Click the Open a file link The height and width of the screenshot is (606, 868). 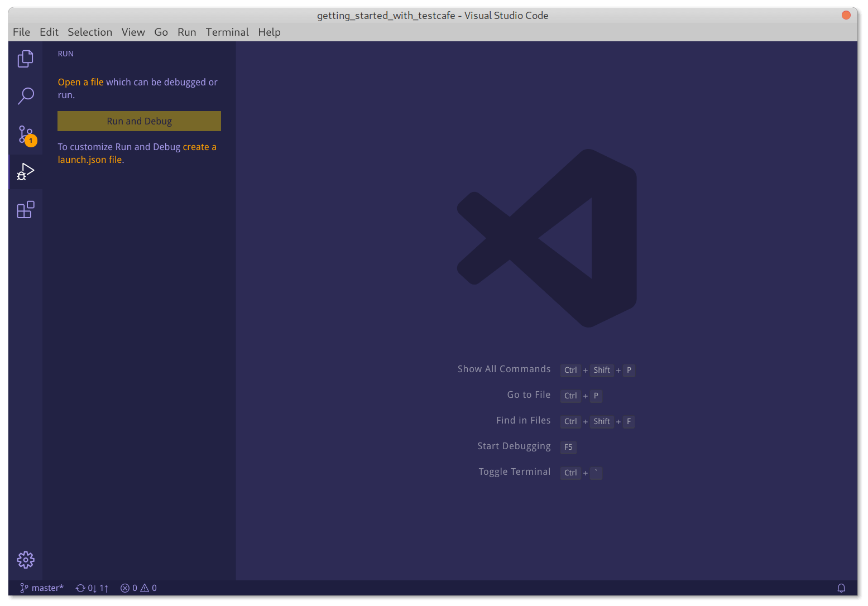pos(80,81)
